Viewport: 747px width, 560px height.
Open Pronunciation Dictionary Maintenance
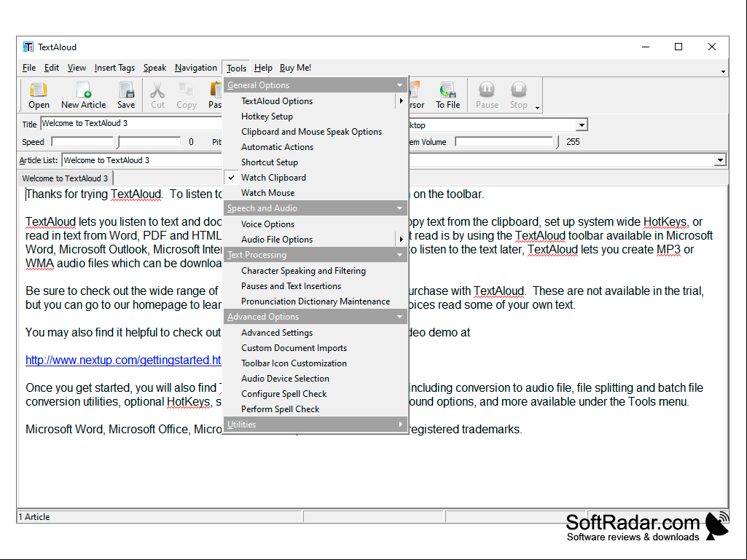pos(316,301)
